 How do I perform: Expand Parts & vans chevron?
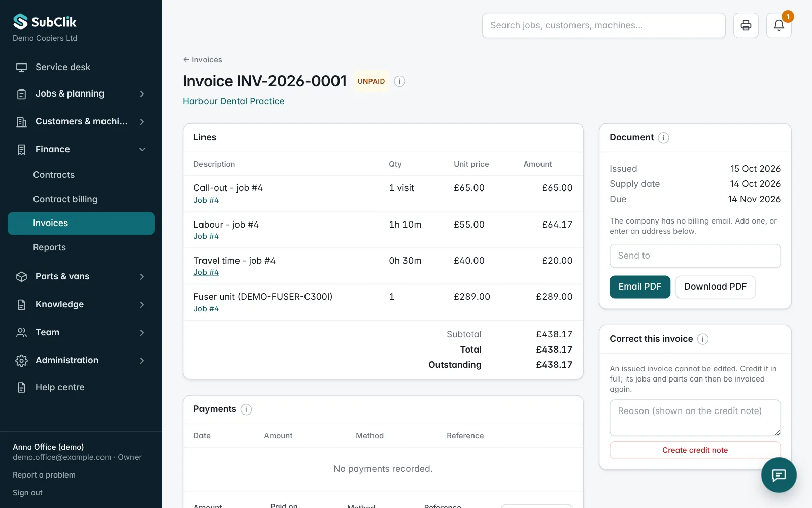coord(142,277)
